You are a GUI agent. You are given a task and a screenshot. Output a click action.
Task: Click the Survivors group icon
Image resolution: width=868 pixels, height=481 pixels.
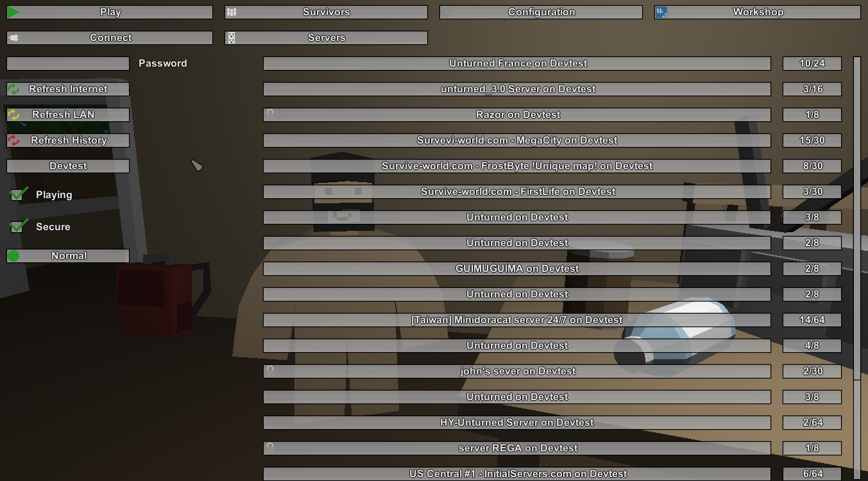(x=232, y=12)
